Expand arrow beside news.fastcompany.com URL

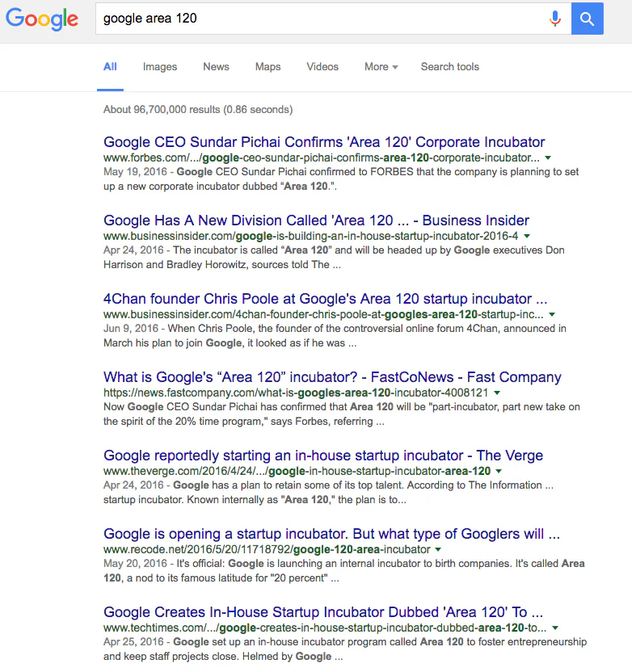[x=497, y=393]
